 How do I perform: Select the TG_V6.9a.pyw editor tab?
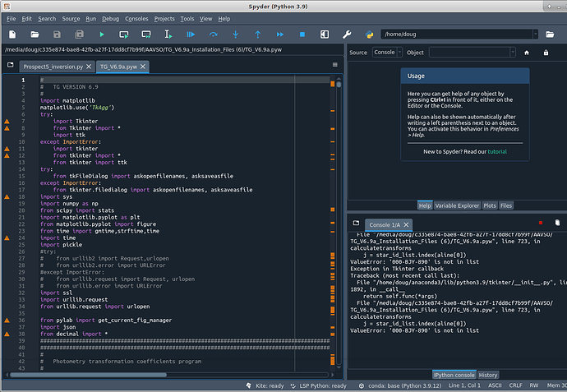click(118, 67)
